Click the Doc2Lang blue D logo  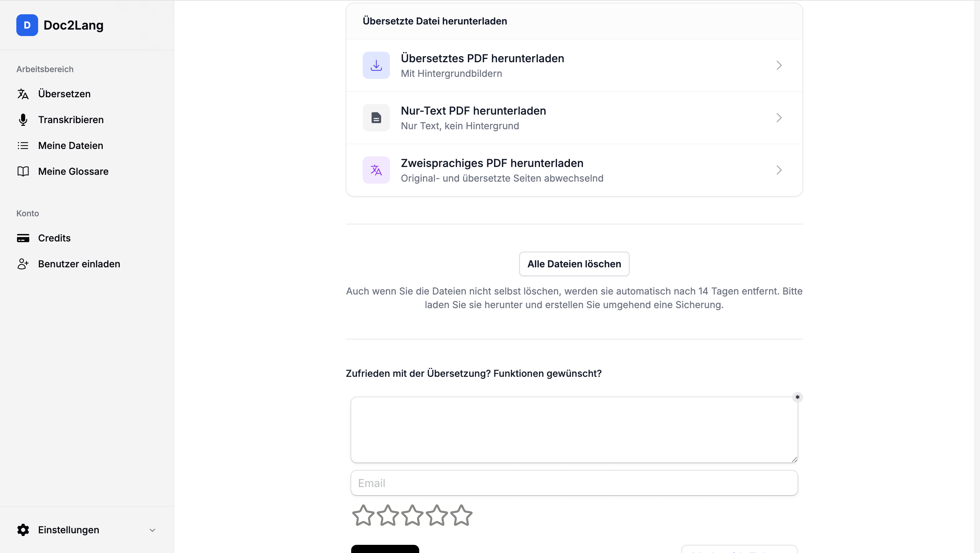click(27, 25)
